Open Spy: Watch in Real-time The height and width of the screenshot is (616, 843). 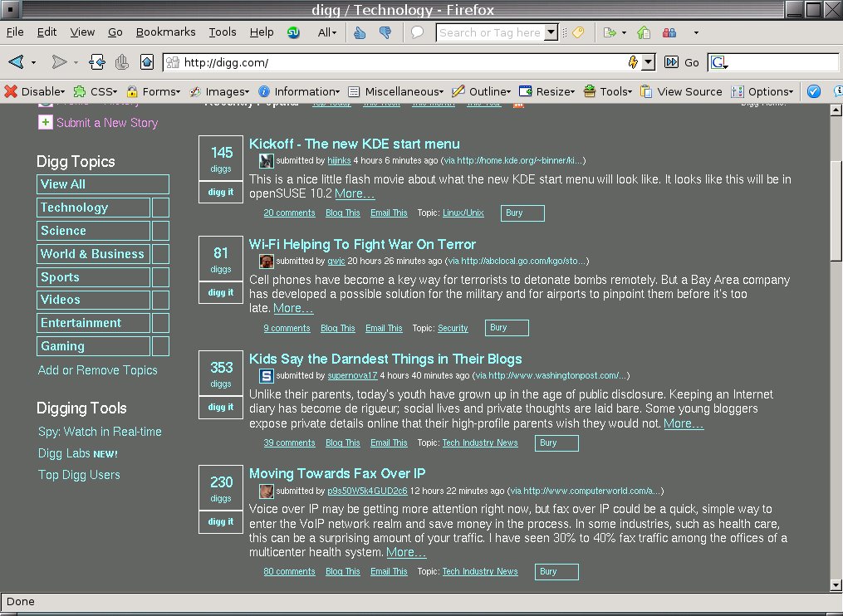coord(100,432)
